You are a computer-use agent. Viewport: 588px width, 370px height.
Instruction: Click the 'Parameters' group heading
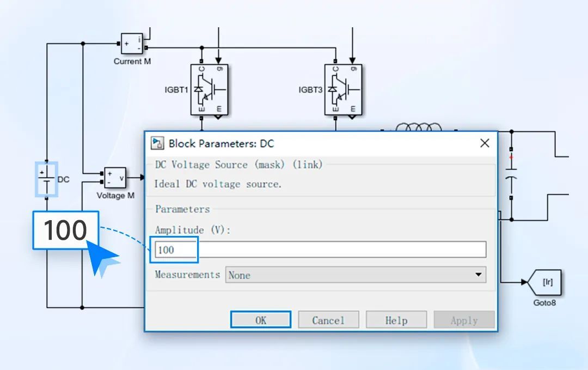click(182, 209)
